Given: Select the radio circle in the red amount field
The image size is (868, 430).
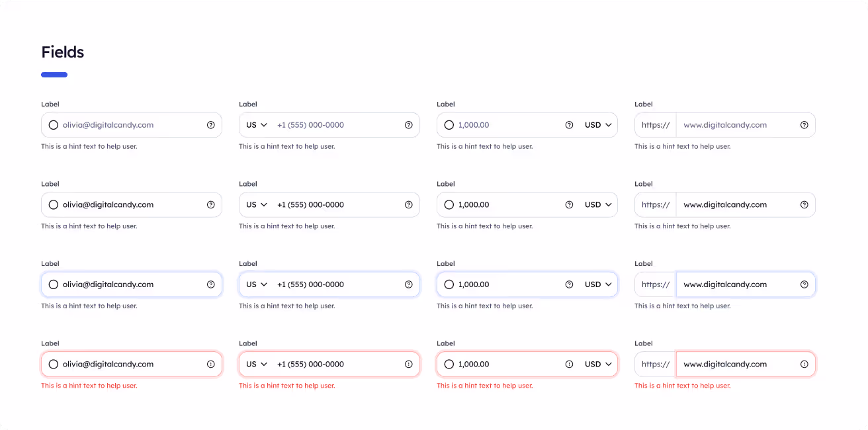Looking at the screenshot, I should (449, 364).
